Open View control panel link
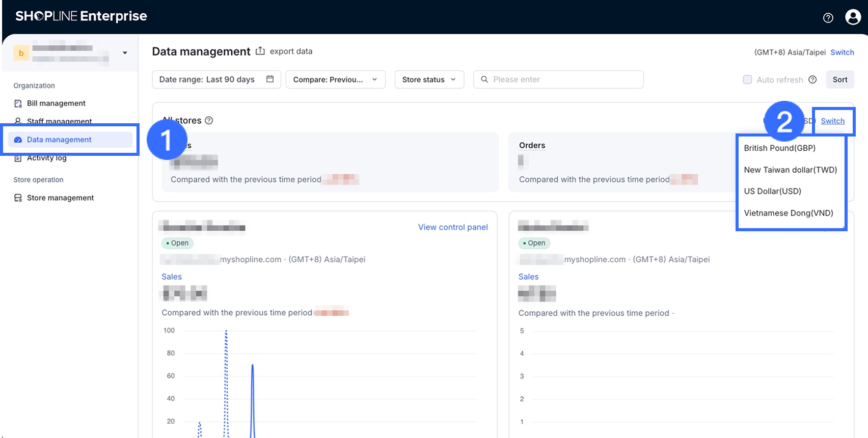This screenshot has width=868, height=438. click(x=453, y=227)
